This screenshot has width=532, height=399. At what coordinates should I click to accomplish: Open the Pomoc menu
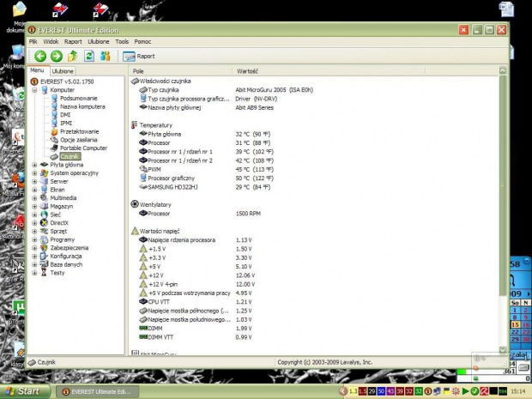[x=142, y=41]
